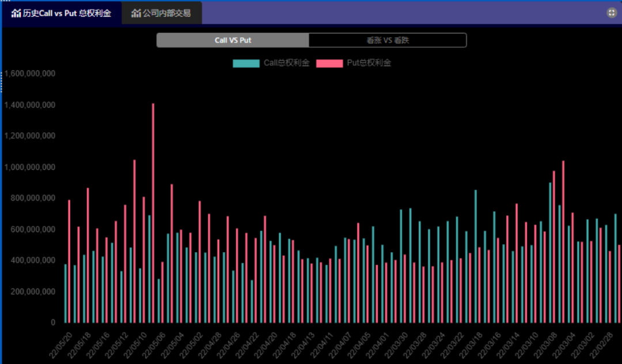622x364 pixels.
Task: Click the chart icon on 公司内部交易 tab
Action: coord(136,13)
